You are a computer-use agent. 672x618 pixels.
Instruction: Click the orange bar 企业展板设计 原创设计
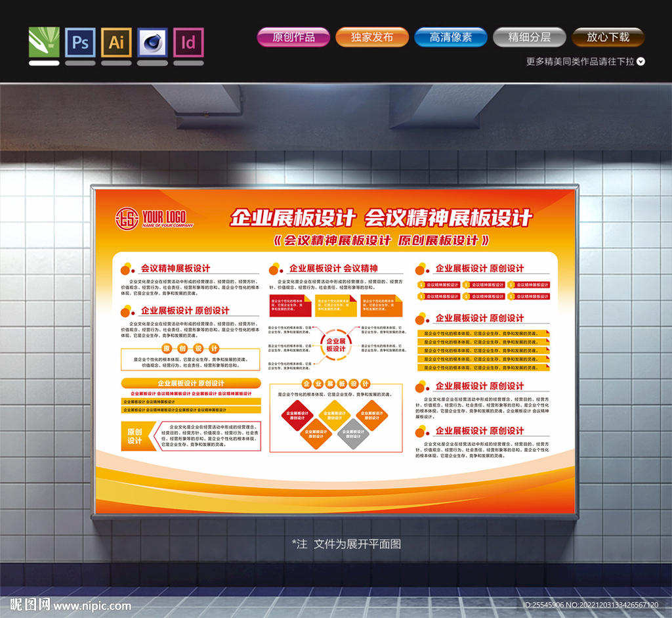(x=191, y=383)
